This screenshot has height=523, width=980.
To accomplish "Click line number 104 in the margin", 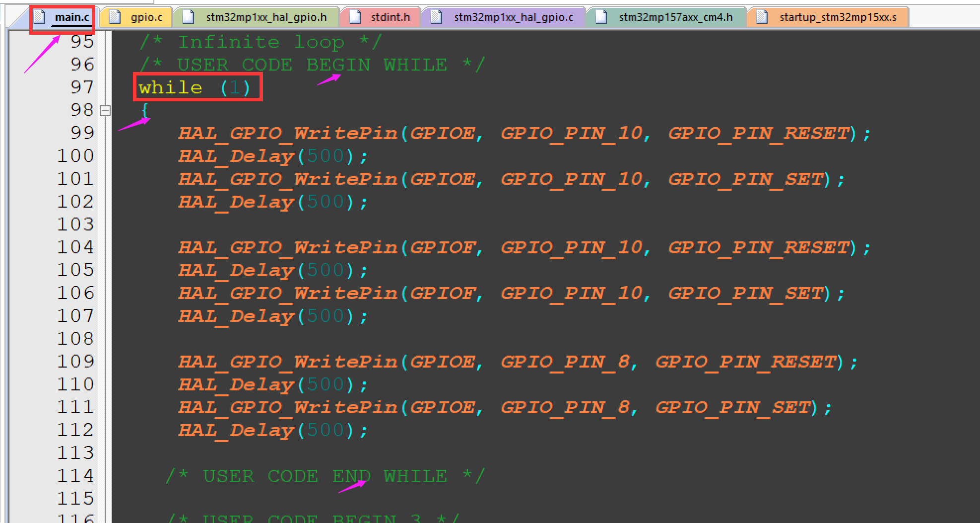I will coord(75,247).
